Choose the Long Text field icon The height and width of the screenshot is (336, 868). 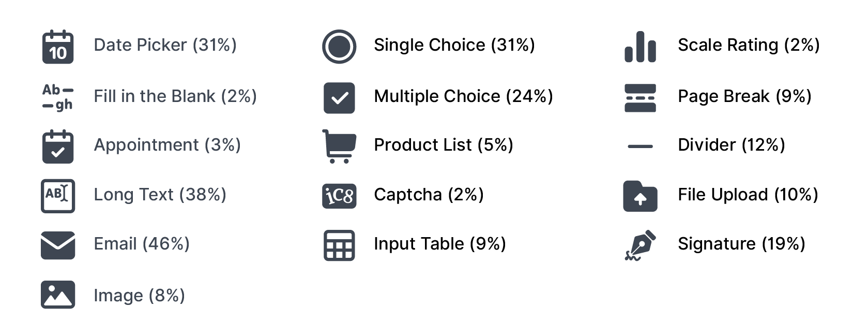pos(57,196)
